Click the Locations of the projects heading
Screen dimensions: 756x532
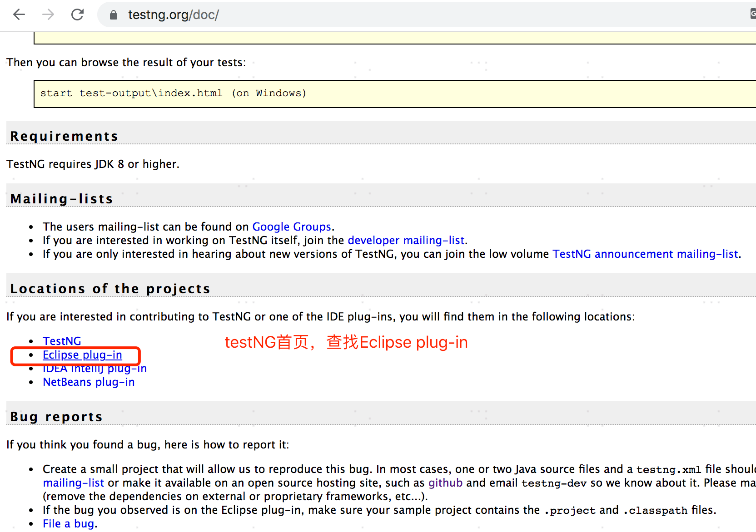tap(110, 289)
